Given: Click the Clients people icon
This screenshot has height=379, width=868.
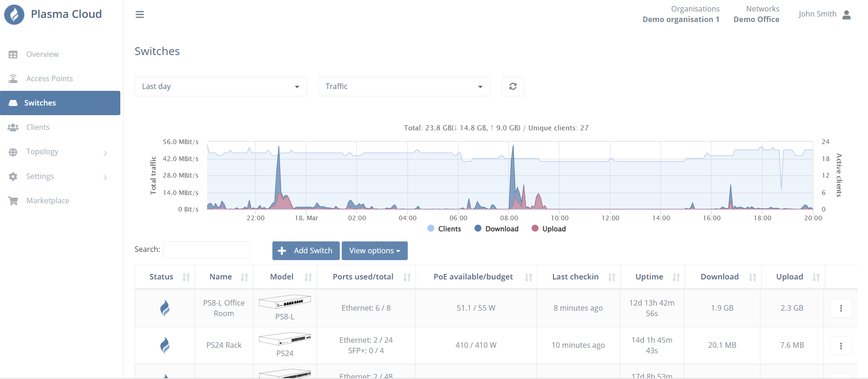Looking at the screenshot, I should pos(13,127).
